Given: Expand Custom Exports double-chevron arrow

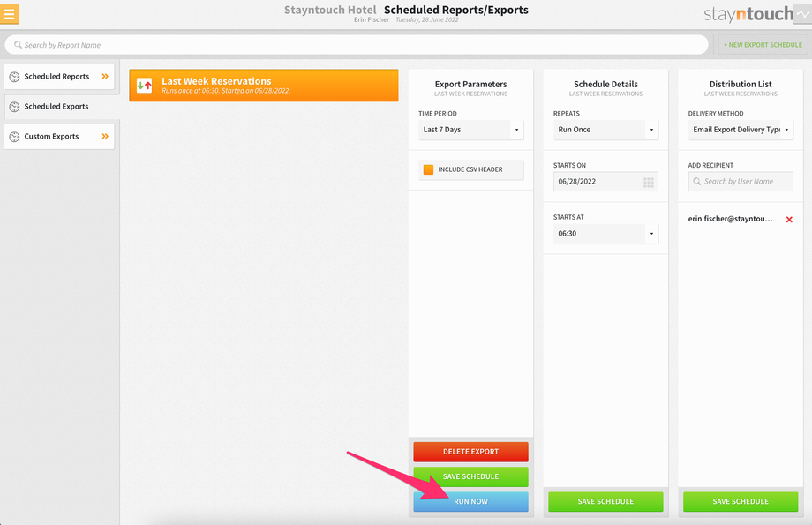Looking at the screenshot, I should pyautogui.click(x=105, y=137).
